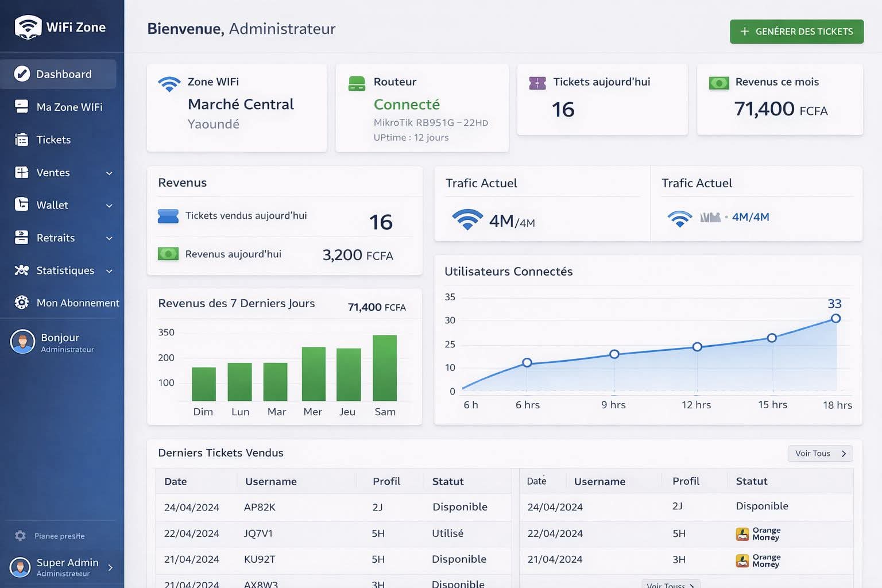This screenshot has width=882, height=588.
Task: Click the Retraits icon in the sidebar
Action: click(x=21, y=238)
